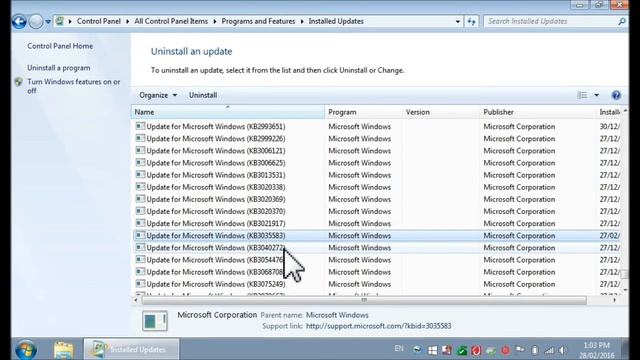Select Update for Microsoft Windows (KB3013531)
The width and height of the screenshot is (640, 360).
click(x=376, y=175)
